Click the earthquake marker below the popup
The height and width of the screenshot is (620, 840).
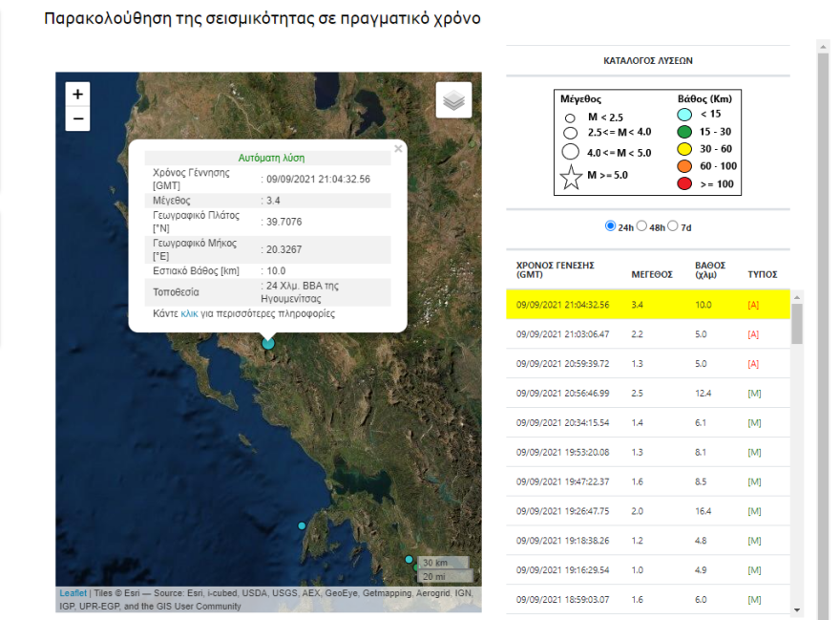click(268, 343)
